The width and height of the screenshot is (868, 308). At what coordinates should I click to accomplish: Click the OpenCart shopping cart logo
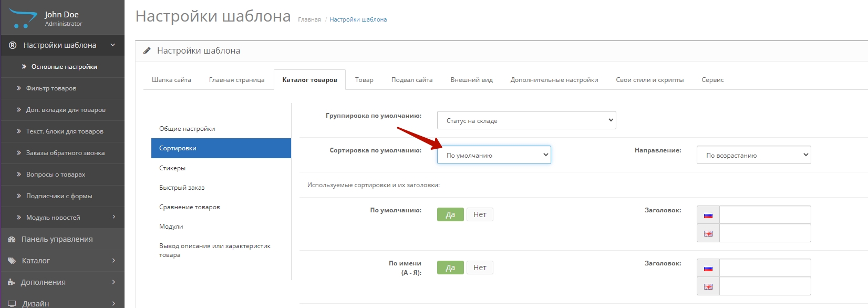click(x=23, y=18)
